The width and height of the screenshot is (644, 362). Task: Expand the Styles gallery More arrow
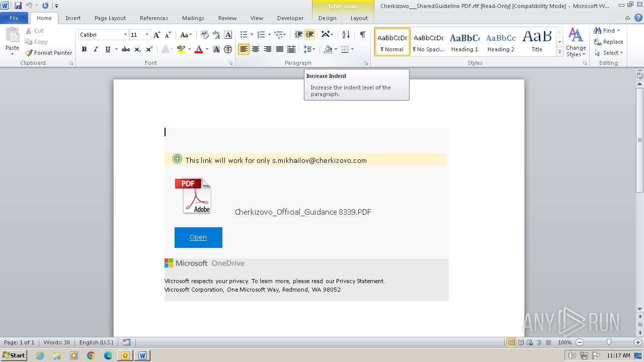[x=559, y=52]
